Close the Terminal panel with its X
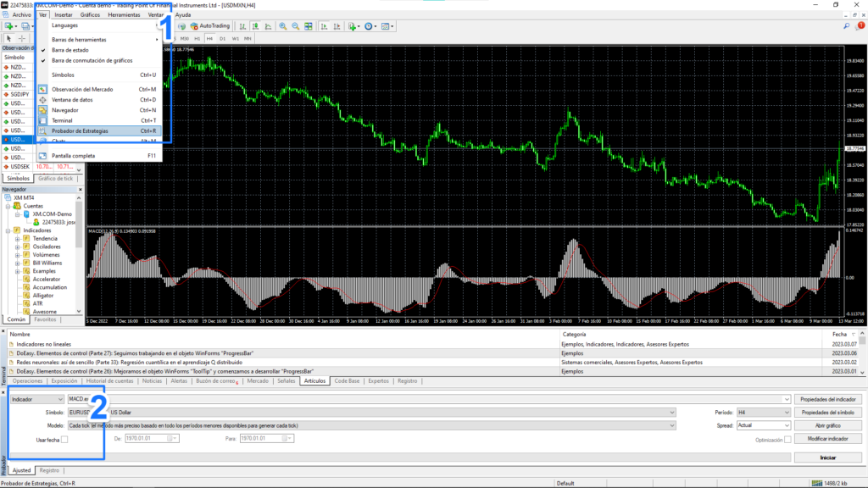 [3, 331]
